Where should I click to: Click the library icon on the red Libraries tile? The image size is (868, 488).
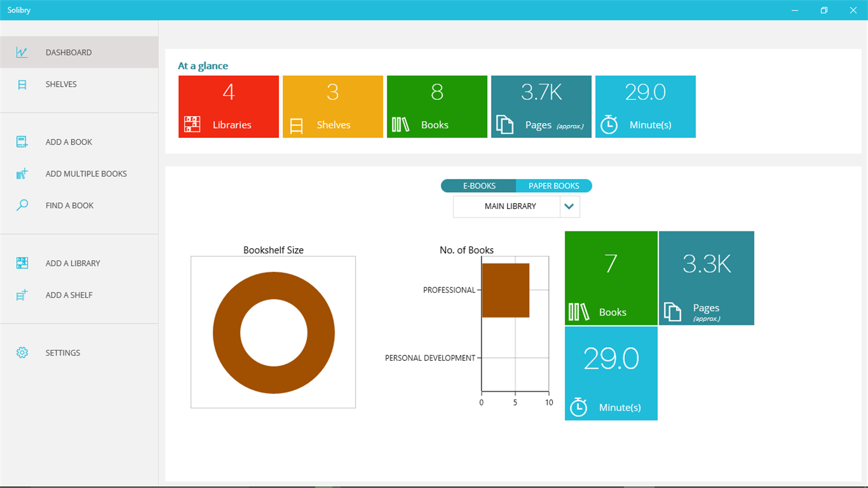tap(192, 125)
